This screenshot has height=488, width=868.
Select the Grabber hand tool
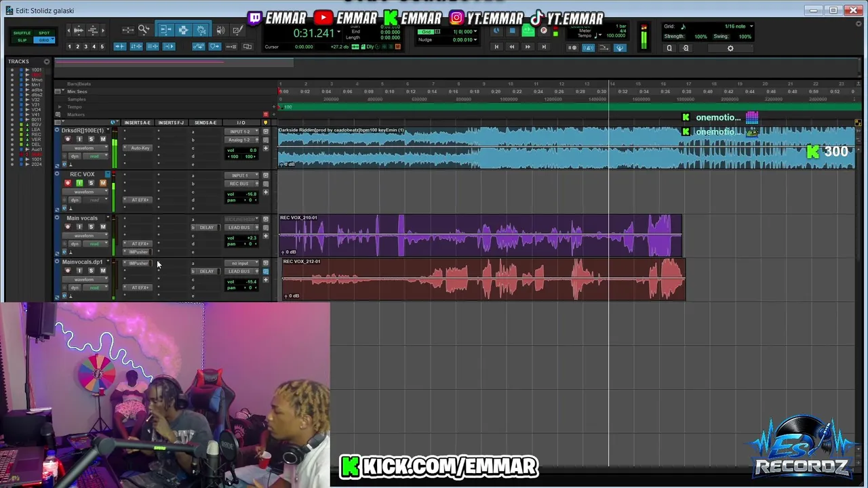(201, 30)
